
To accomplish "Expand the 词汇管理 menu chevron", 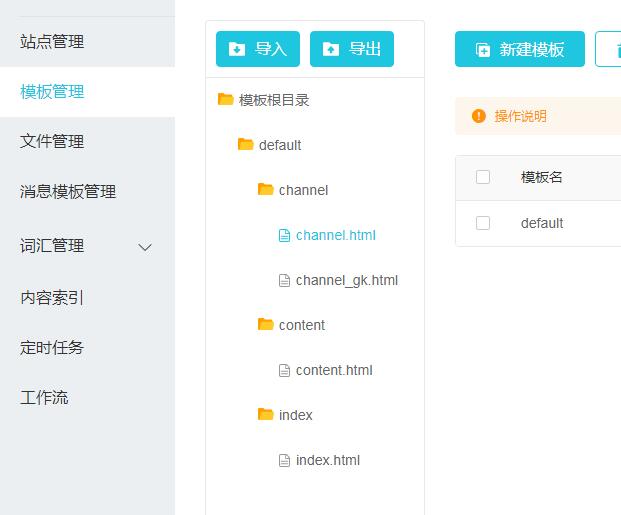I will (145, 247).
